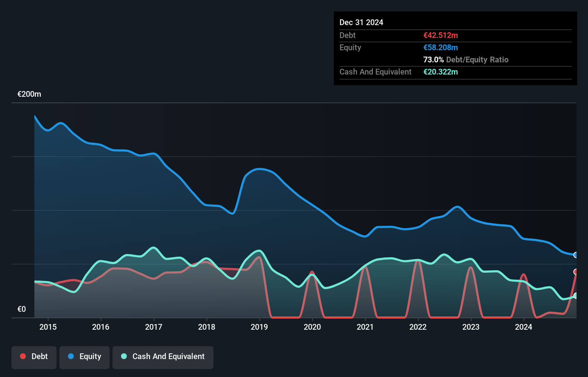Click the €0 y-axis label
The width and height of the screenshot is (588, 377).
coord(22,309)
